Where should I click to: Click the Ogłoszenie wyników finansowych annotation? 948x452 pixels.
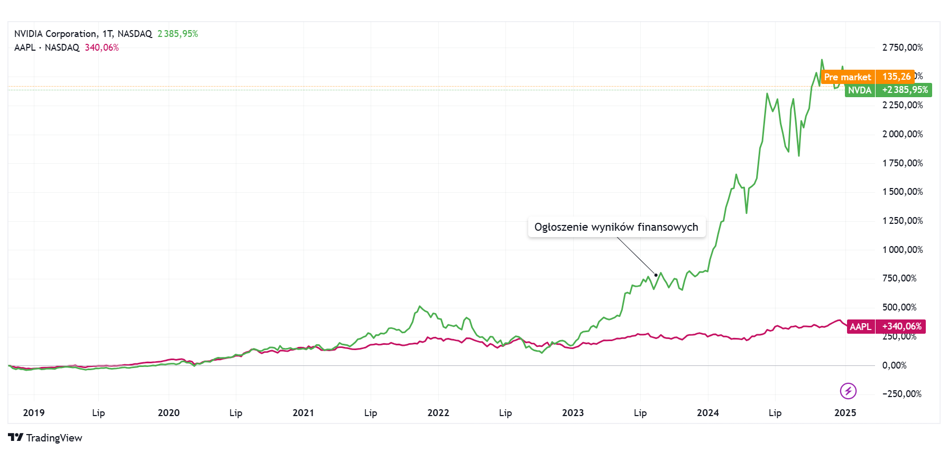(x=617, y=228)
